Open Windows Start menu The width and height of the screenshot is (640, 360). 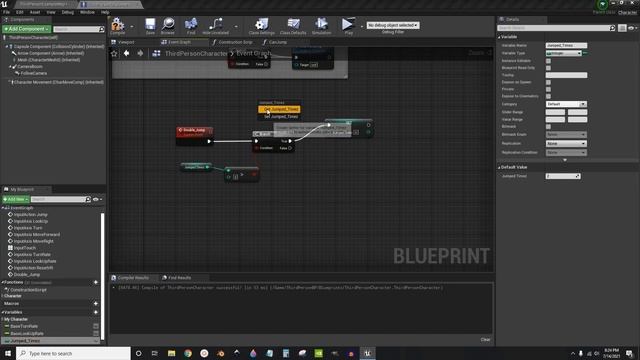pyautogui.click(x=8, y=353)
